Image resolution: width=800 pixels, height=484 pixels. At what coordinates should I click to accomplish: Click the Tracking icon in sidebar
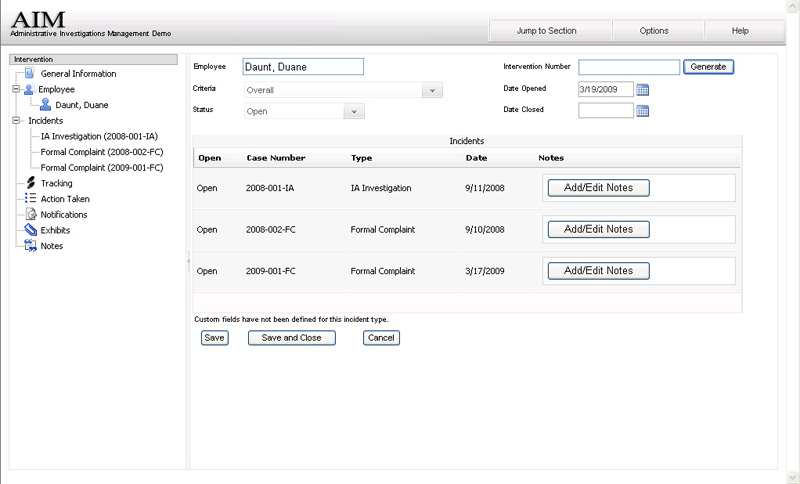tap(31, 183)
